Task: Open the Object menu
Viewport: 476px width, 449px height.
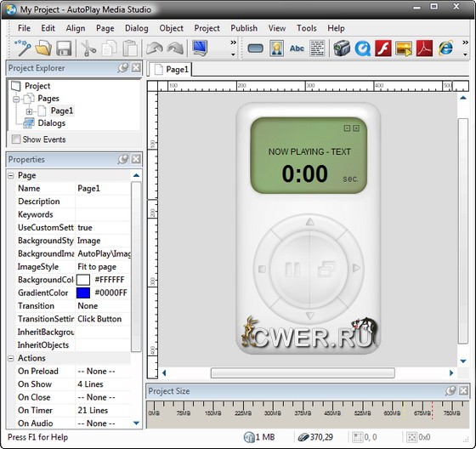Action: [171, 28]
